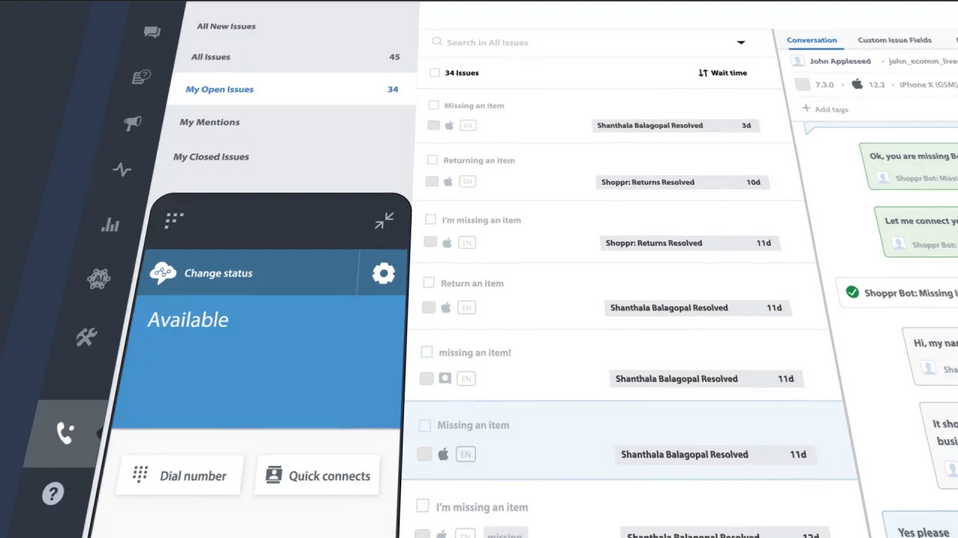Click the Dial number button
The image size is (958, 538).
tap(180, 475)
